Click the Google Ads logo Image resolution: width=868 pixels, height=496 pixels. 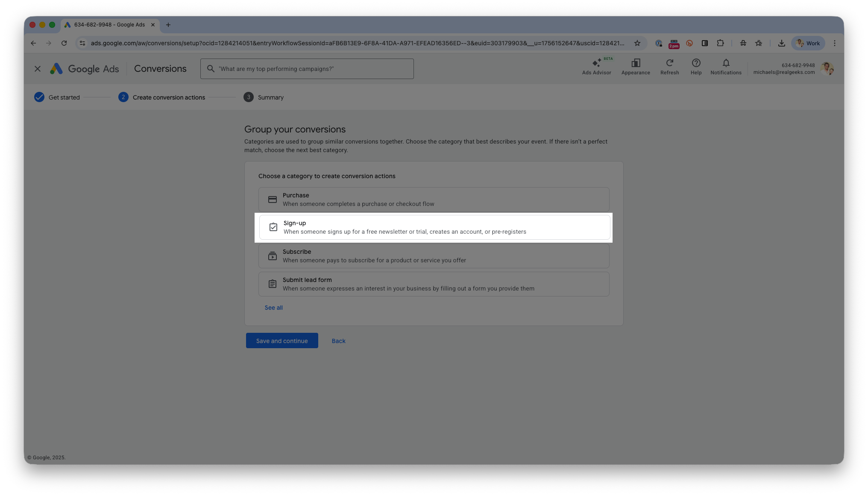click(x=85, y=69)
